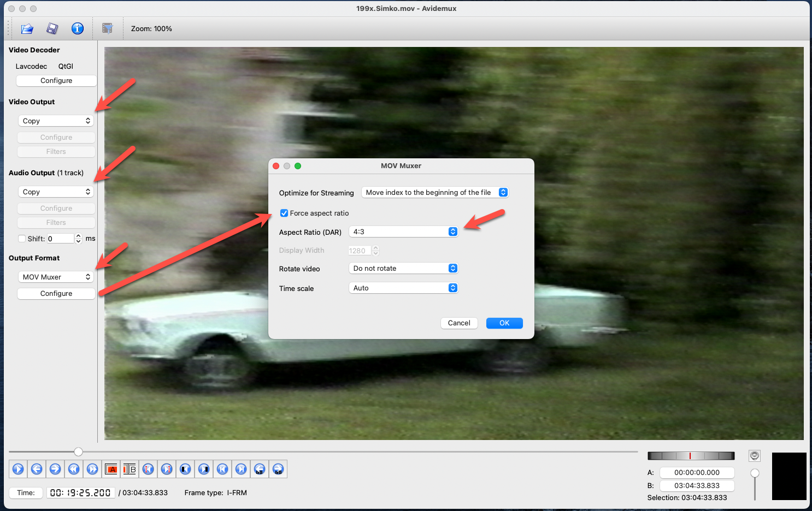Save the project using the floppy disk icon

[51, 28]
